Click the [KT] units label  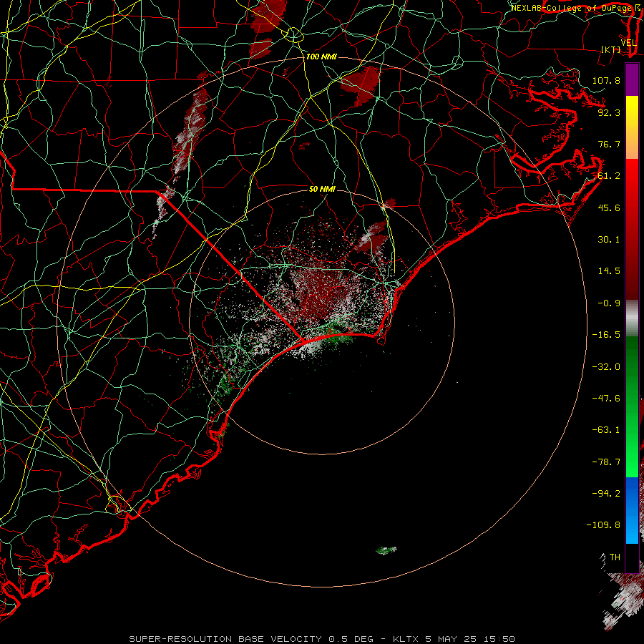[x=610, y=49]
